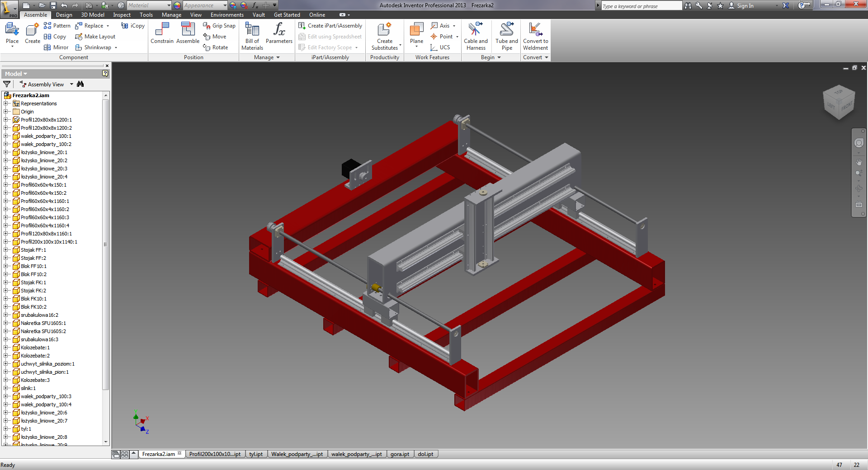Expand the Representations node
The image size is (868, 470).
click(x=6, y=103)
